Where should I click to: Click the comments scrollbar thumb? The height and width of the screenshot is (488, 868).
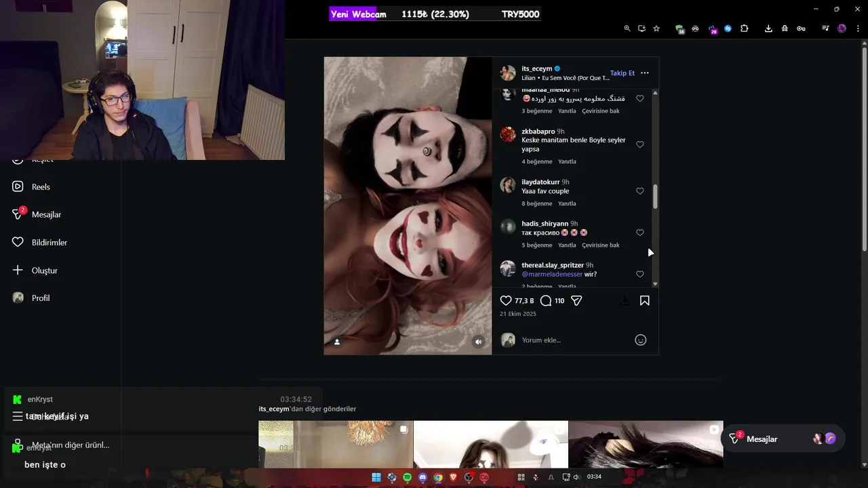(655, 197)
